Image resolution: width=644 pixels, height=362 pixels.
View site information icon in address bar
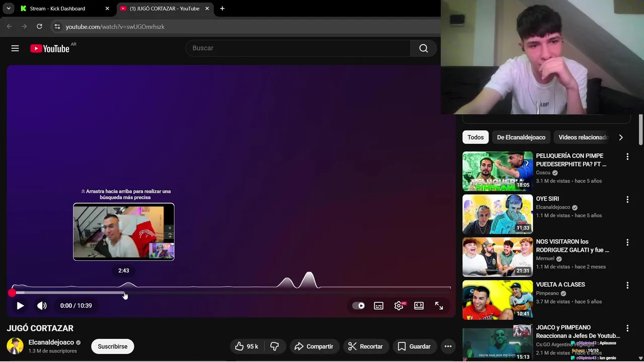pos(57,27)
